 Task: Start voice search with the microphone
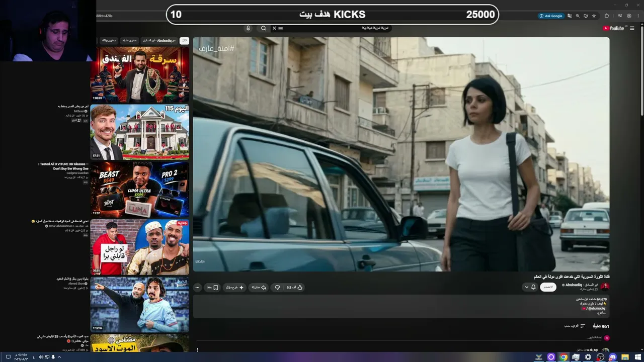click(248, 28)
